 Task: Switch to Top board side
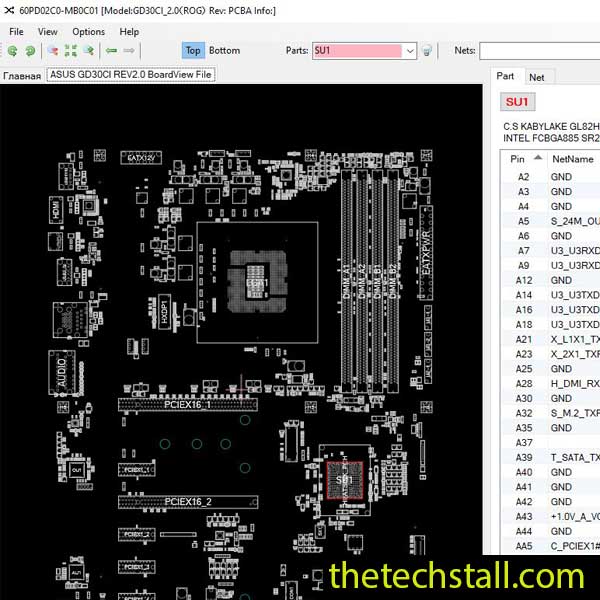tap(193, 51)
